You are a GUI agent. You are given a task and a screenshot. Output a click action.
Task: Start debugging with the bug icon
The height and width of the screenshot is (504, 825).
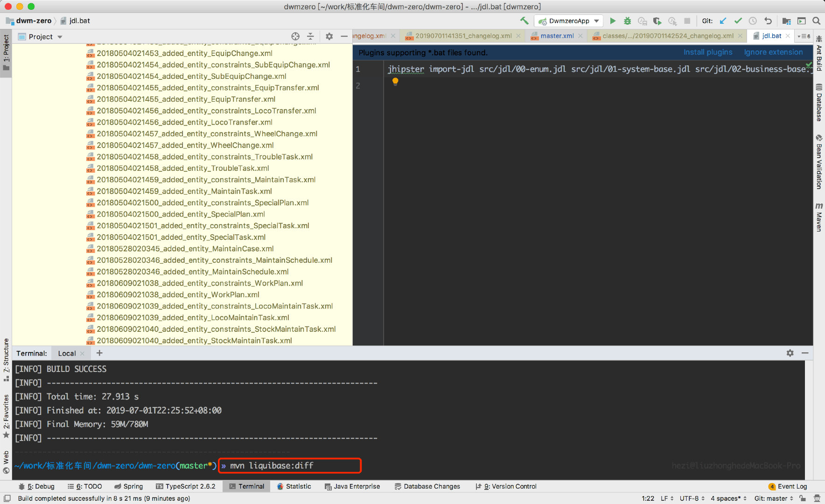627,21
